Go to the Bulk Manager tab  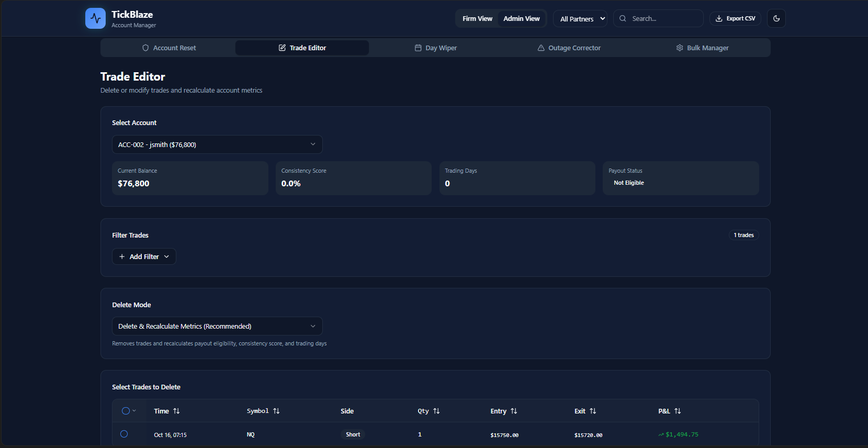[x=702, y=48]
